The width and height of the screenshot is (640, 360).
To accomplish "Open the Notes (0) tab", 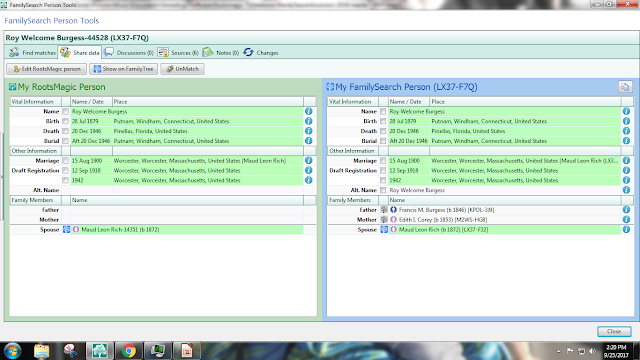I will click(221, 53).
